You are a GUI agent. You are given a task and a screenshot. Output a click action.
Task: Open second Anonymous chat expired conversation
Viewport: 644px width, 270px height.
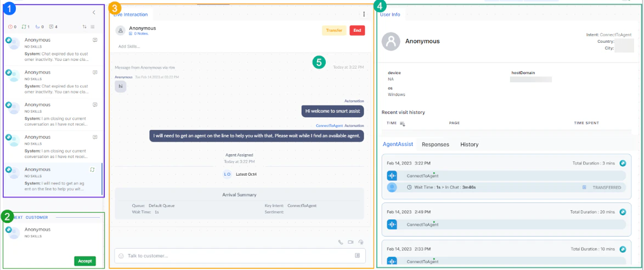click(x=53, y=83)
